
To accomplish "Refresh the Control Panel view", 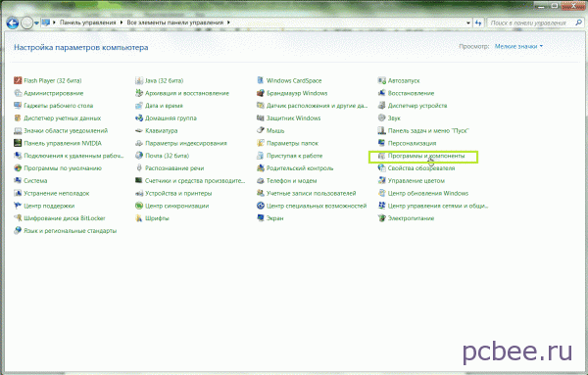I will [478, 23].
